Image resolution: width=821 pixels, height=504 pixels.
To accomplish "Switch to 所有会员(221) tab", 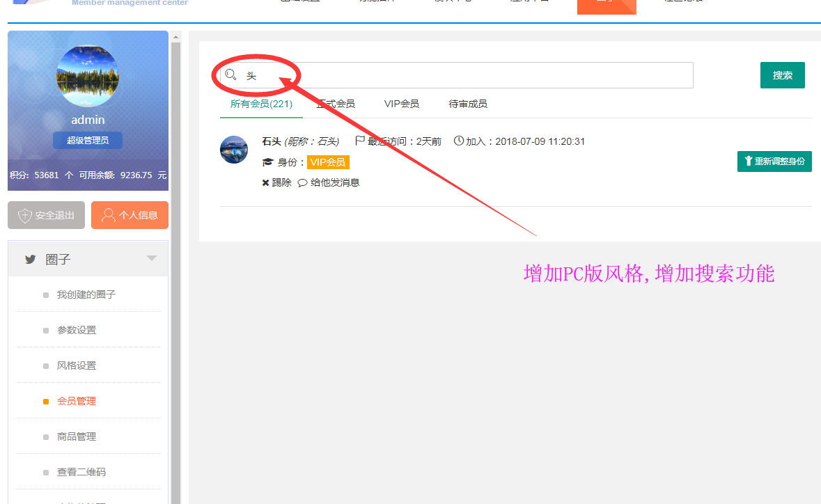I will pyautogui.click(x=261, y=104).
